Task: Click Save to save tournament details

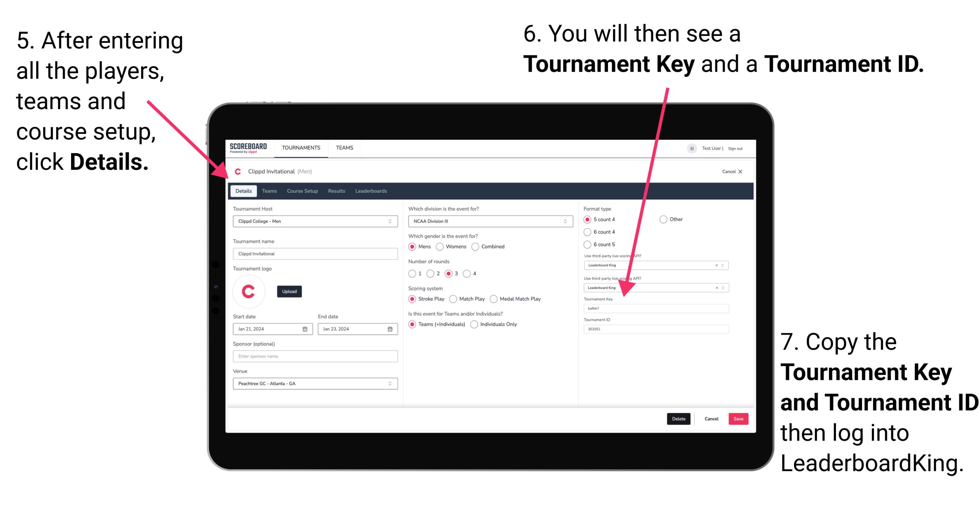Action: [x=739, y=419]
